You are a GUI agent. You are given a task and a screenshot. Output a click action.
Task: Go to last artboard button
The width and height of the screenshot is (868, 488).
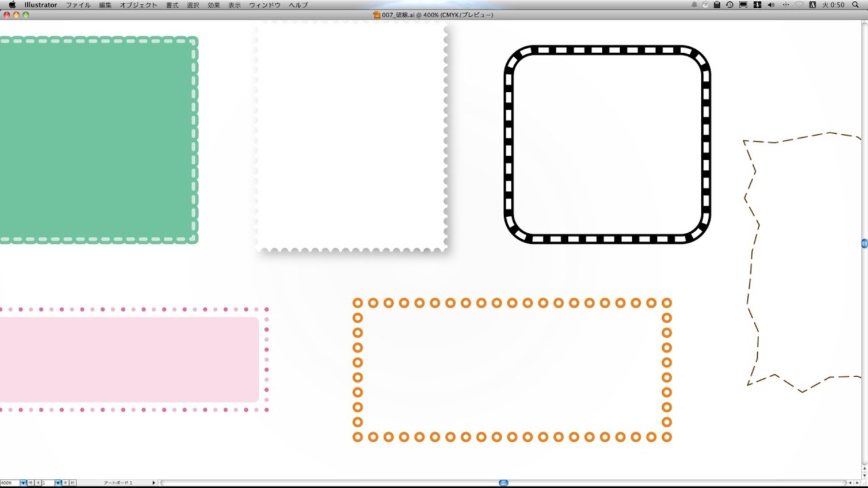click(x=73, y=483)
